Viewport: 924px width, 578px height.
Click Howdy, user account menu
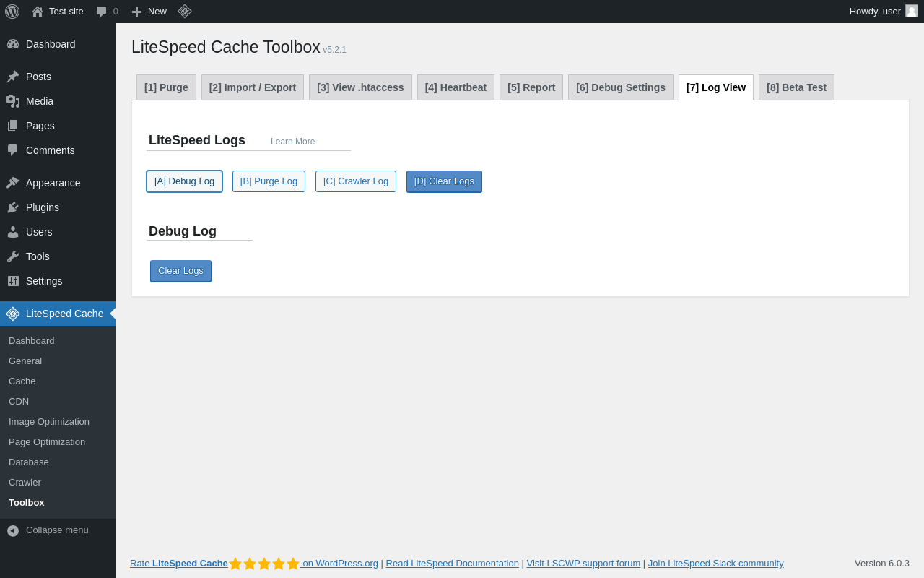(884, 11)
